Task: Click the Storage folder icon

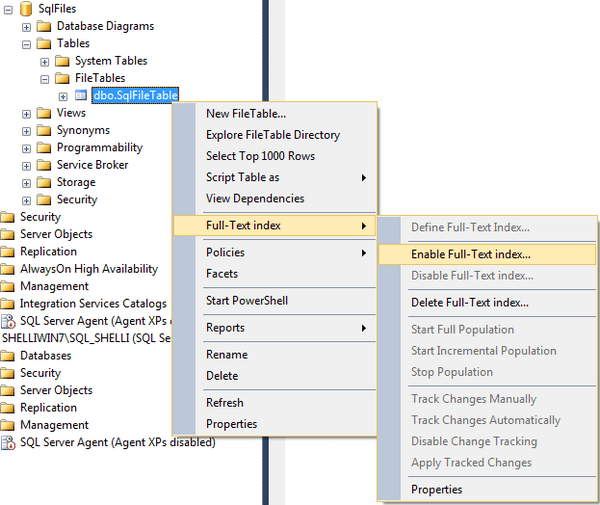Action: 44,182
